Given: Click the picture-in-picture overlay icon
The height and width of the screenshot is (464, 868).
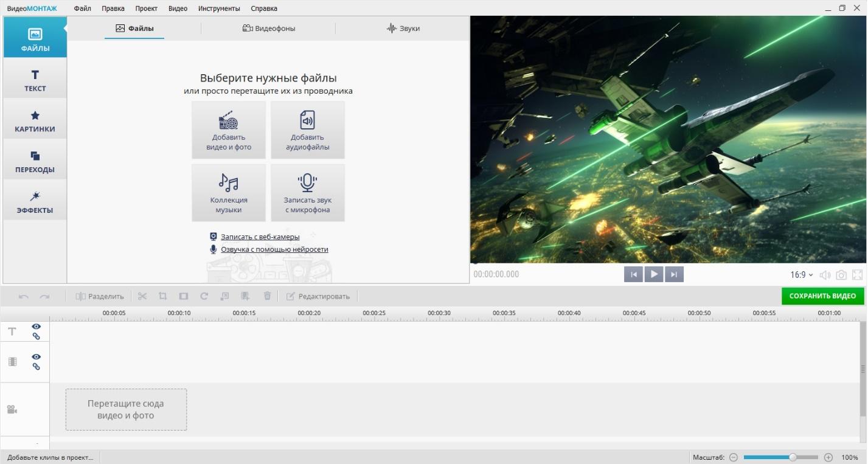Looking at the screenshot, I should (x=224, y=296).
